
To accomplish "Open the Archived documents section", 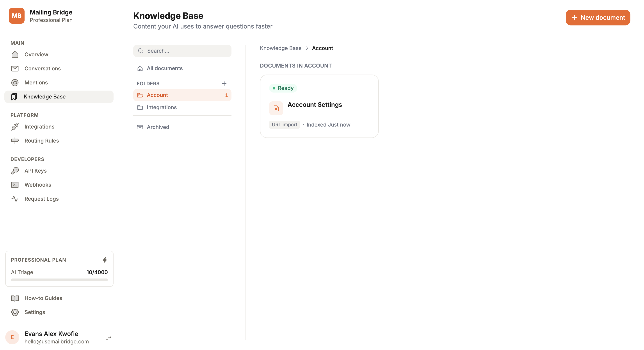I will (x=158, y=127).
